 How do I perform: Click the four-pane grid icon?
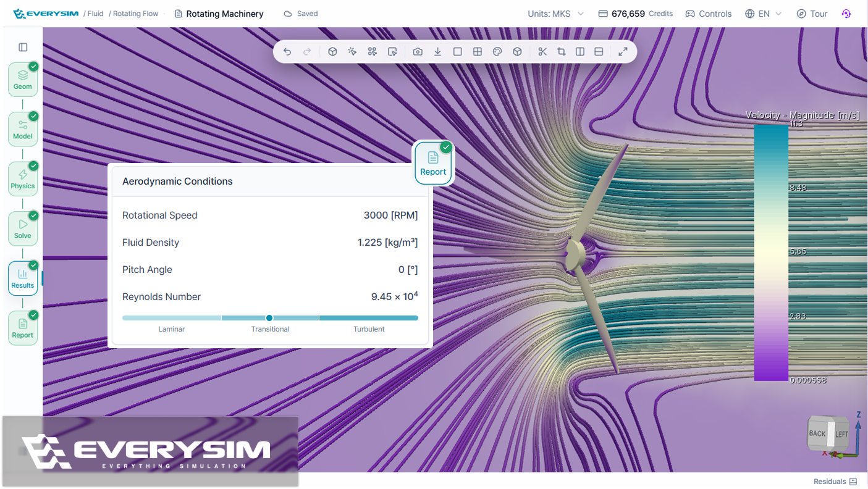(x=478, y=52)
